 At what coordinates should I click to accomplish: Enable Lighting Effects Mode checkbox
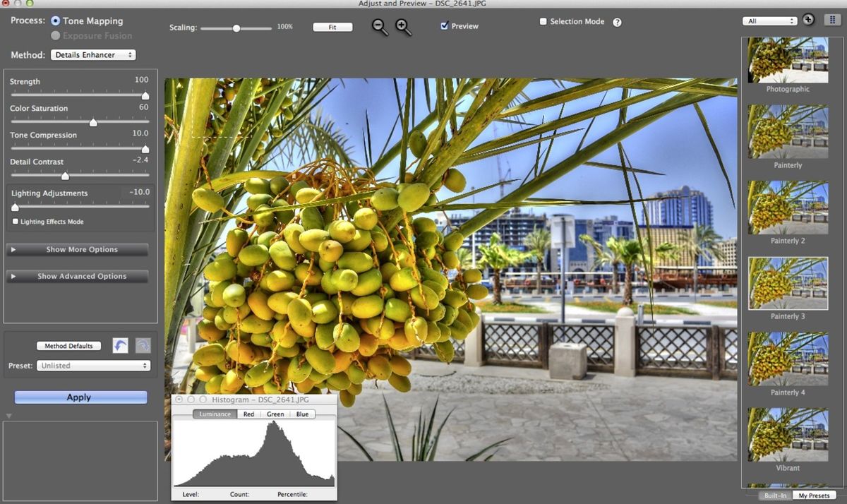point(16,222)
